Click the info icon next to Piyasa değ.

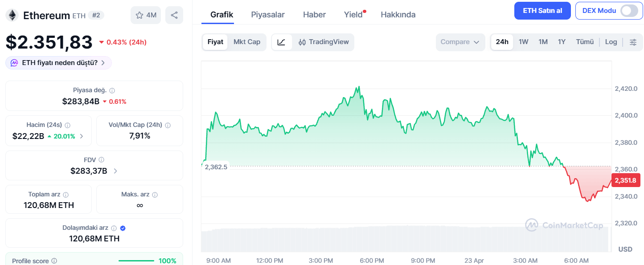(111, 90)
